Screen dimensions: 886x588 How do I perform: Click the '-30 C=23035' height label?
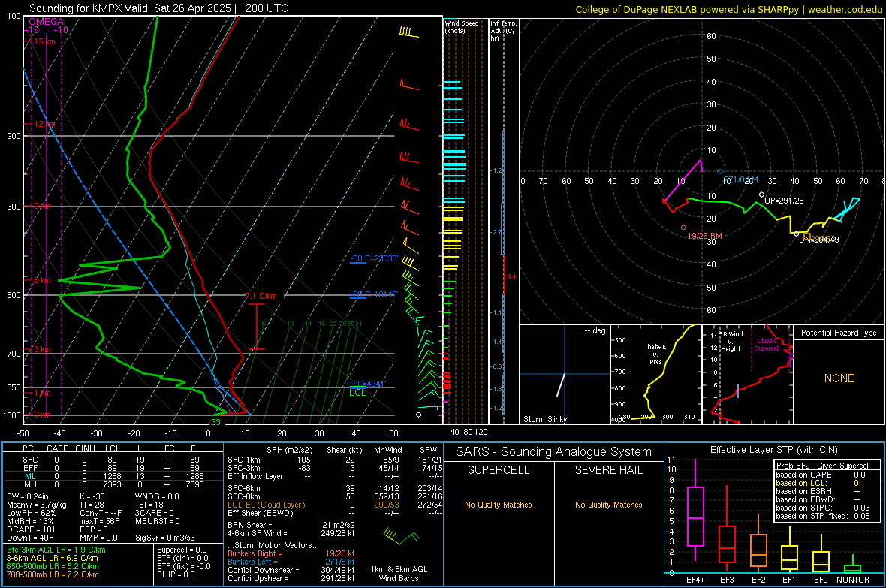click(374, 258)
